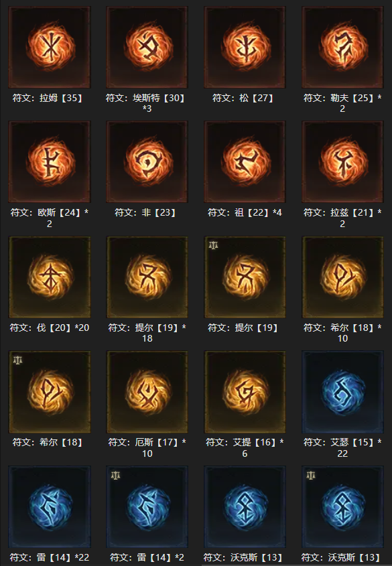The height and width of the screenshot is (566, 392).
Task: Open the 沃克斯【13】 rune without badge
Action: pos(245,507)
